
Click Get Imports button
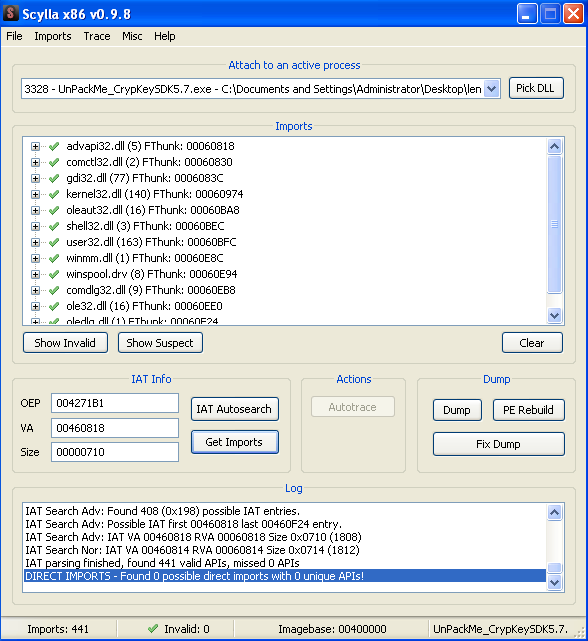tap(235, 442)
